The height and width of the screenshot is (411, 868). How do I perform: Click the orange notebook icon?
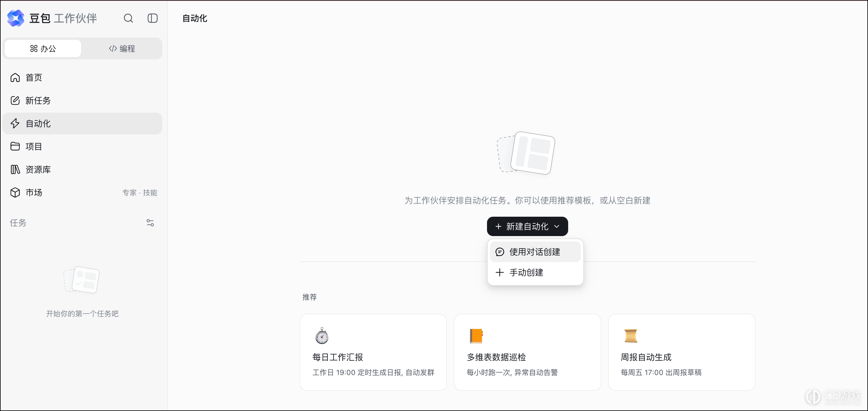point(476,336)
